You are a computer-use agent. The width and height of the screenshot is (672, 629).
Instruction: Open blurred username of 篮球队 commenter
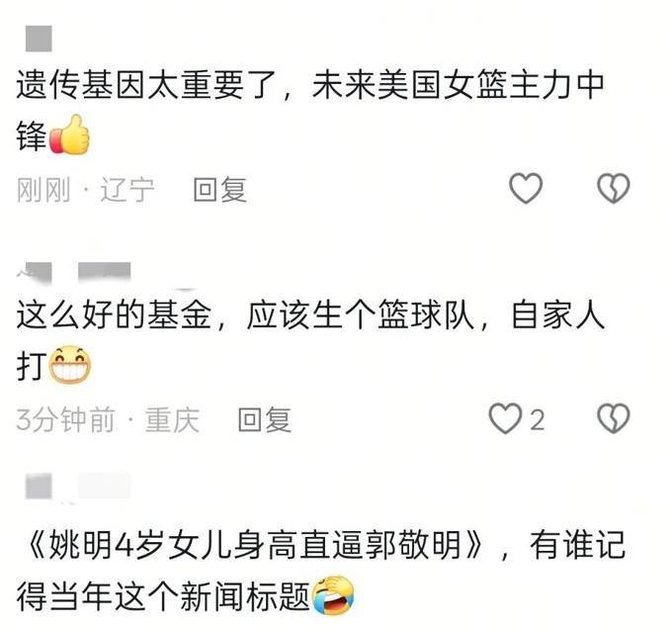(x=104, y=272)
